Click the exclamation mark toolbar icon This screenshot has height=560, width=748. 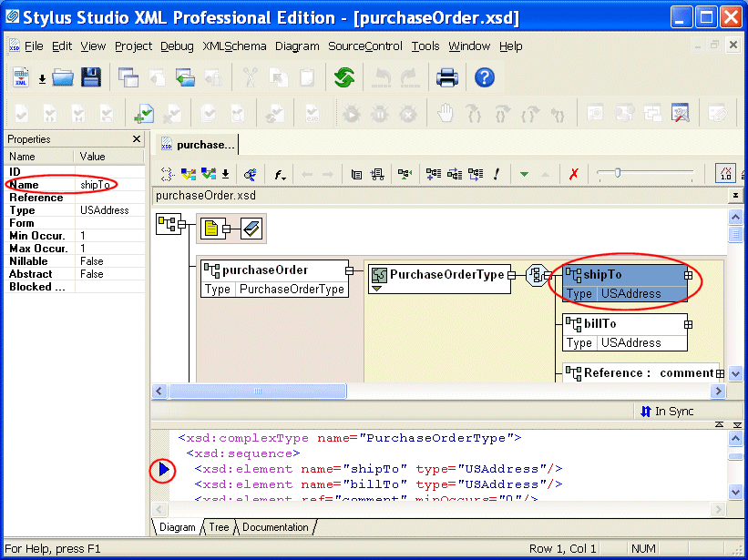pyautogui.click(x=497, y=173)
